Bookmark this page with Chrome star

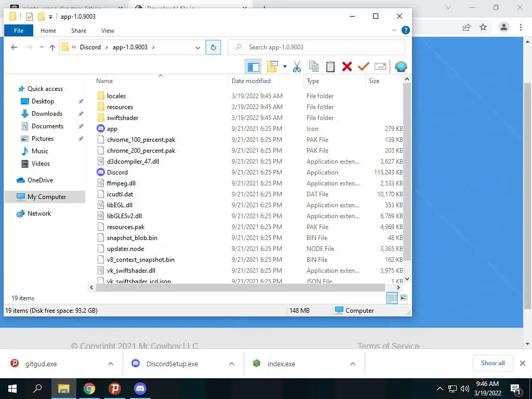[x=483, y=27]
